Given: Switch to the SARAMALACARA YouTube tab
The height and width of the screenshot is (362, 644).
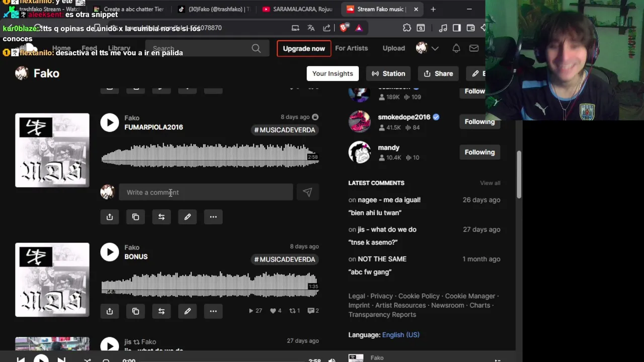Looking at the screenshot, I should tap(297, 9).
